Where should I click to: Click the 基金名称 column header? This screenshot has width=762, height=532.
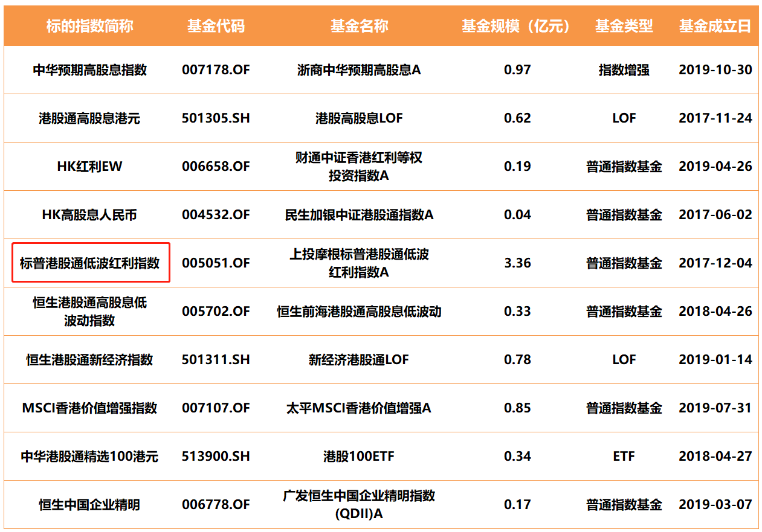tap(359, 26)
